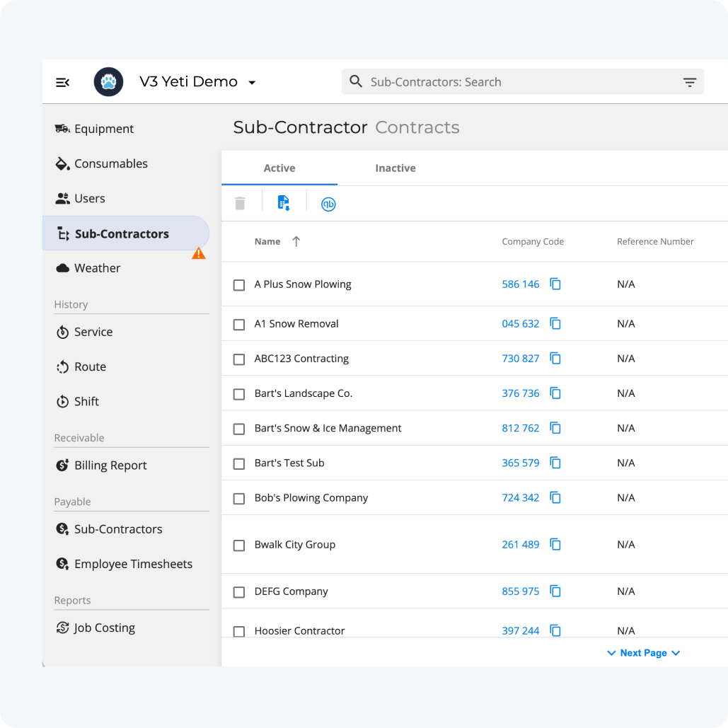This screenshot has width=728, height=728.
Task: Sort by Reference Number column header
Action: point(655,241)
